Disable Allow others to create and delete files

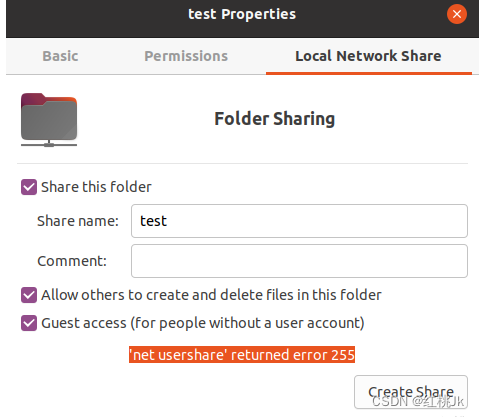[29, 295]
